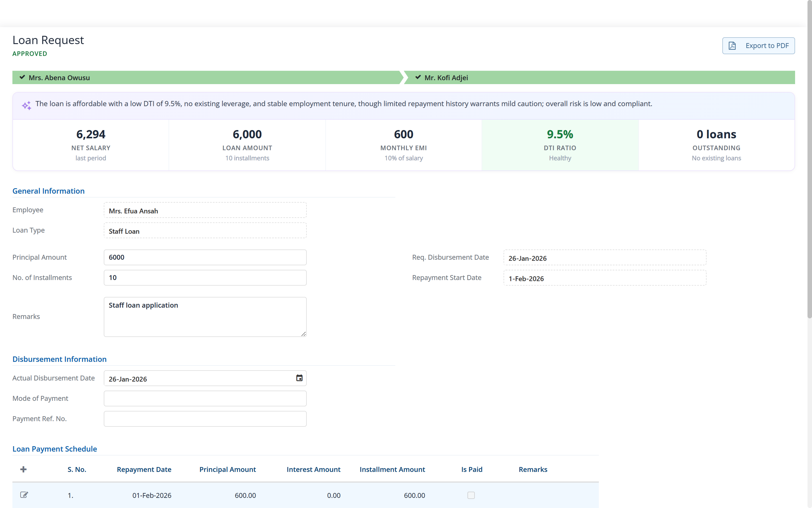Viewport: 812px width, 508px height.
Task: Click the Remarks textarea resize handle
Action: (303, 334)
